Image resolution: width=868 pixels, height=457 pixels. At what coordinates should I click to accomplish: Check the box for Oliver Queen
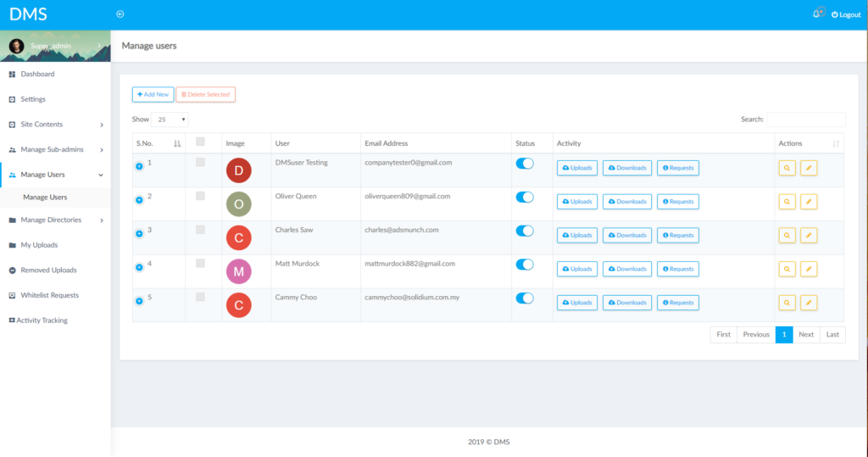click(x=200, y=196)
